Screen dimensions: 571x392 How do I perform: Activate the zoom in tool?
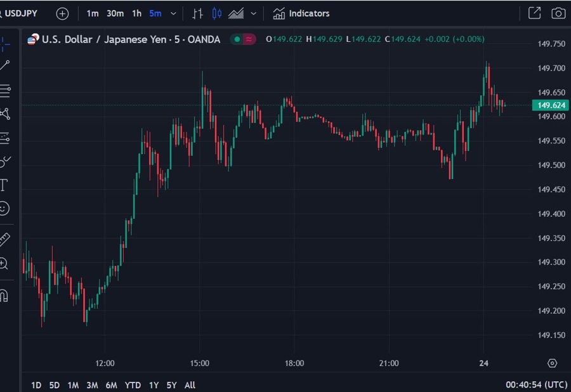coord(4,263)
